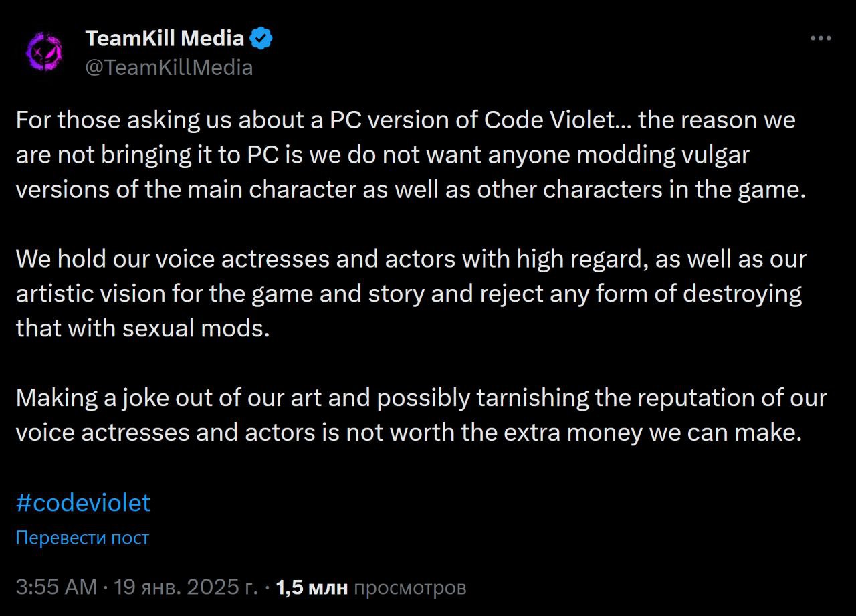
Task: Click the line starting "We hold our voice actresses"
Action: click(411, 259)
